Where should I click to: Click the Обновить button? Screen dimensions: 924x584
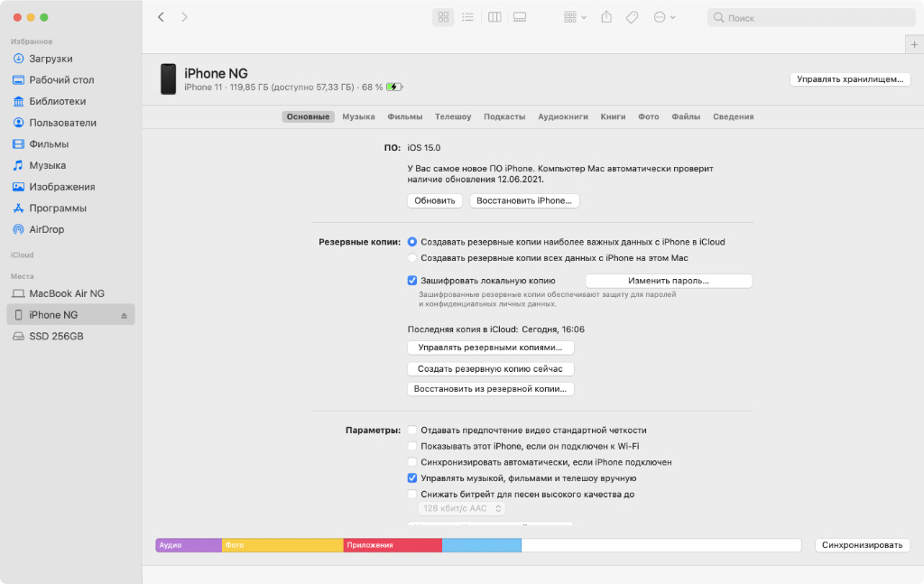pyautogui.click(x=434, y=200)
